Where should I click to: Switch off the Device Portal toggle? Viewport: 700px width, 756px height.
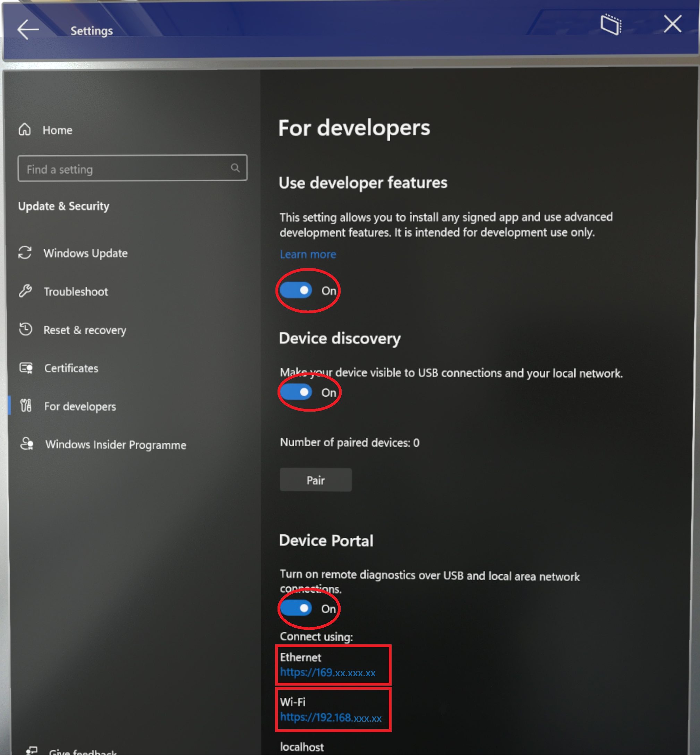click(x=296, y=609)
